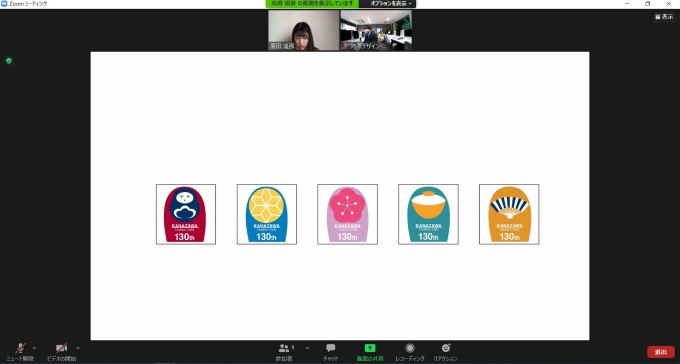
Task: Open the view layout button
Action: click(x=664, y=16)
